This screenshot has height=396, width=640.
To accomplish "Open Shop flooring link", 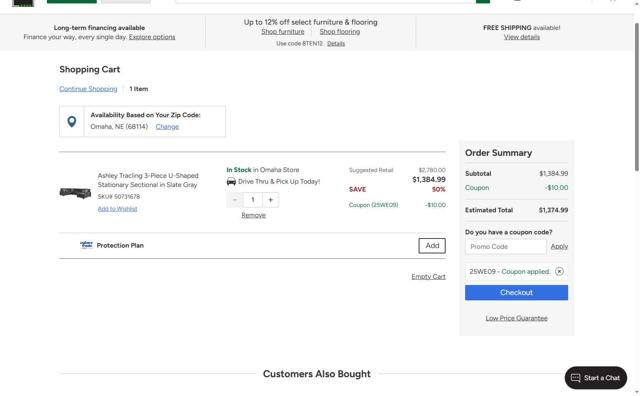I will pyautogui.click(x=340, y=31).
